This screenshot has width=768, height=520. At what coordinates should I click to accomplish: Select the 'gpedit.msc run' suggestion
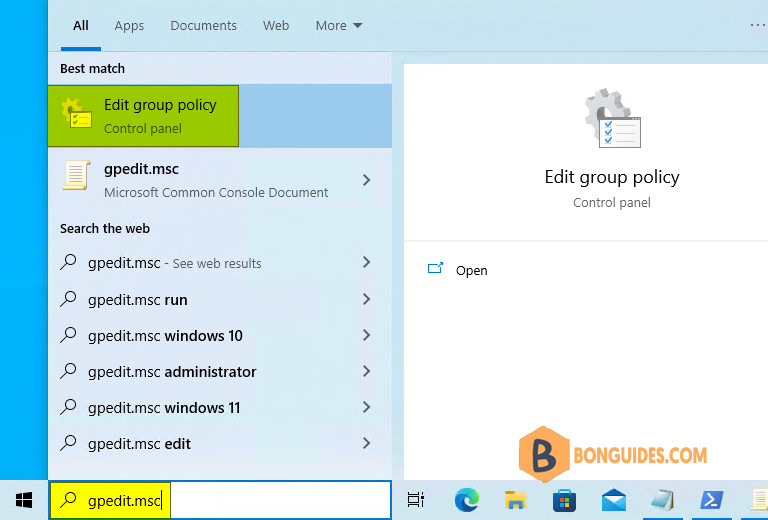[x=219, y=299]
